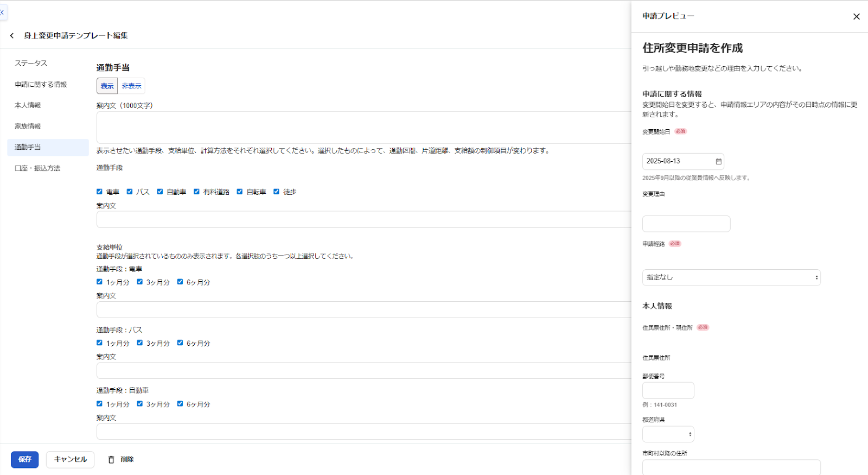This screenshot has height=475, width=868.
Task: Toggle the 有料道路 checkbox
Action: (x=196, y=192)
